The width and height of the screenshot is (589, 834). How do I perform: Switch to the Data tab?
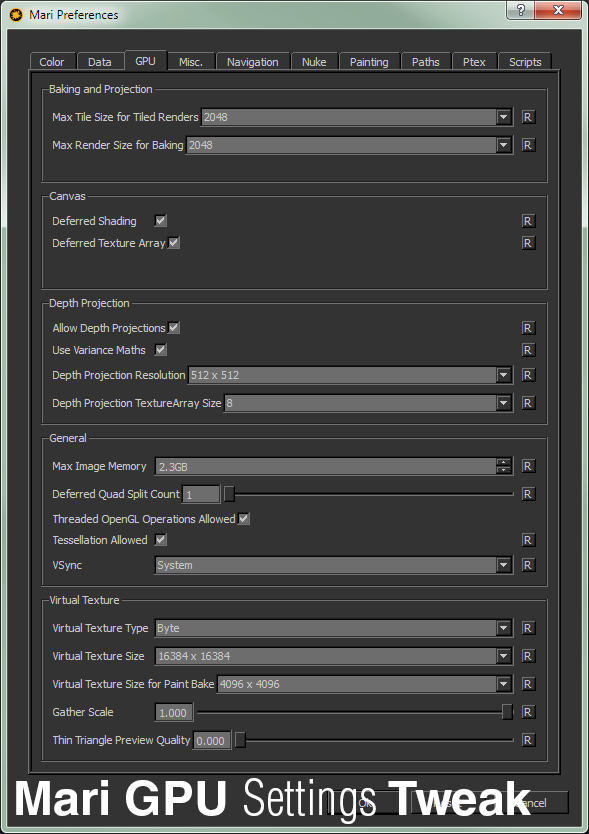click(99, 62)
